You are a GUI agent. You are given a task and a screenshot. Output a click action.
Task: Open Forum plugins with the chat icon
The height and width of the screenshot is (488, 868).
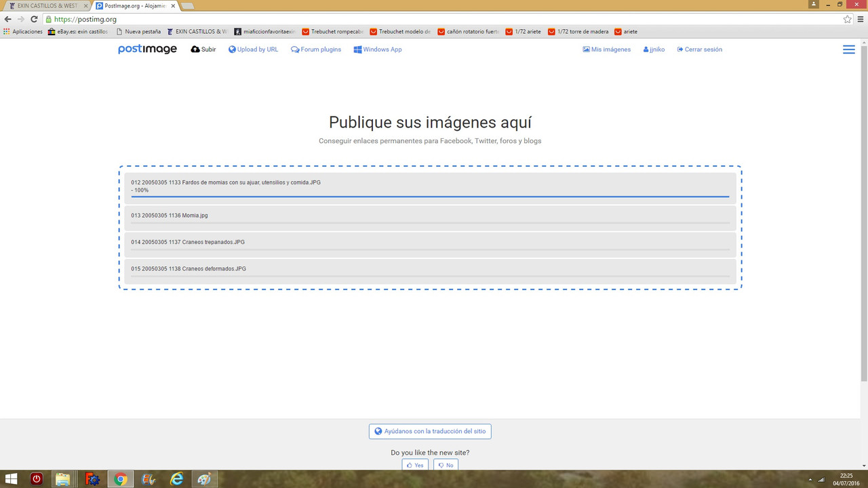point(294,49)
